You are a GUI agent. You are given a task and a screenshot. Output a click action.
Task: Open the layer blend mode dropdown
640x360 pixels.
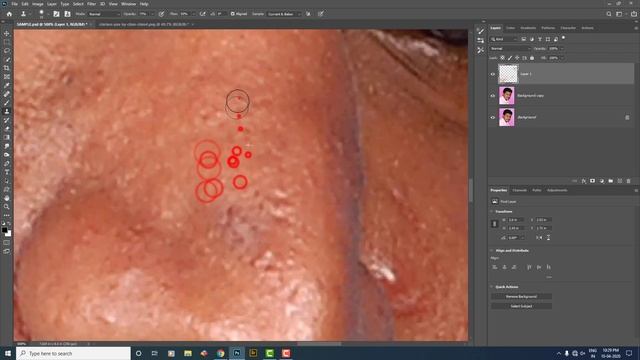[x=510, y=49]
